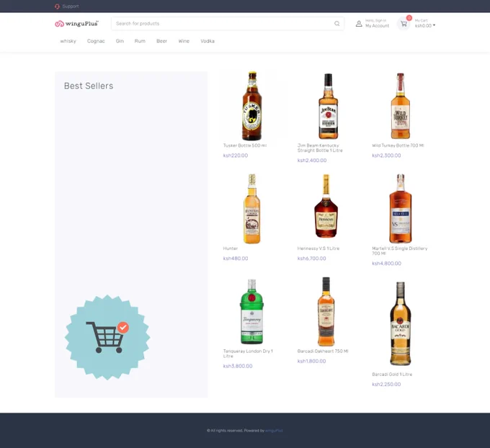
Task: Click the Hunter bottle image
Action: [252, 209]
